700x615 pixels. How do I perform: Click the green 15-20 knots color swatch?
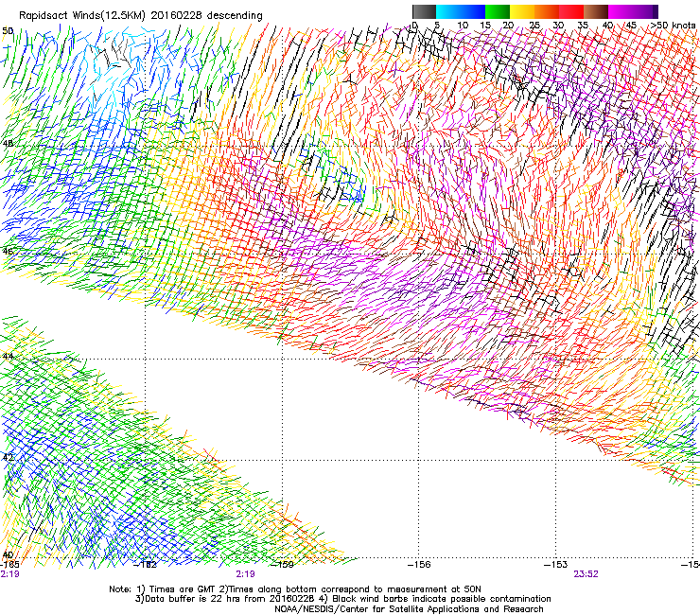(498, 11)
